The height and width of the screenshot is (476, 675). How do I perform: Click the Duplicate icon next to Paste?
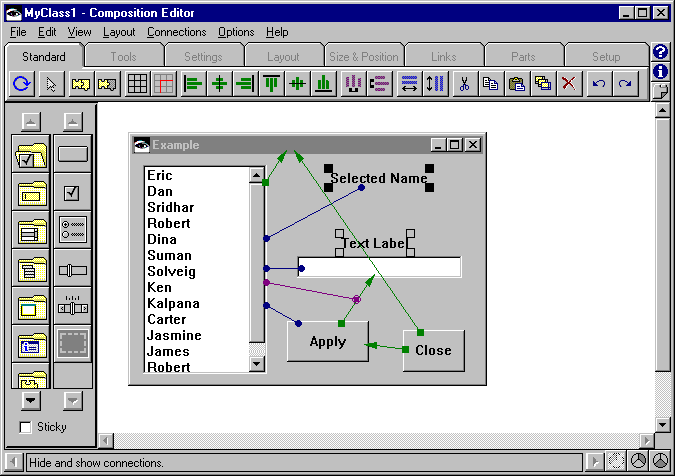pos(543,83)
